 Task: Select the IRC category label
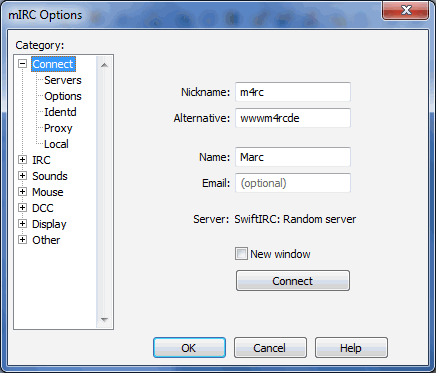[41, 160]
